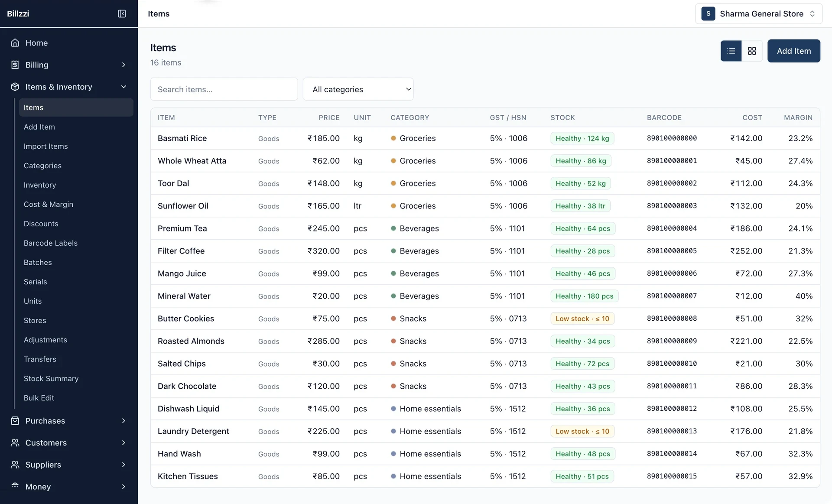This screenshot has width=832, height=504.
Task: Open the Sharma General Store switcher
Action: [758, 14]
